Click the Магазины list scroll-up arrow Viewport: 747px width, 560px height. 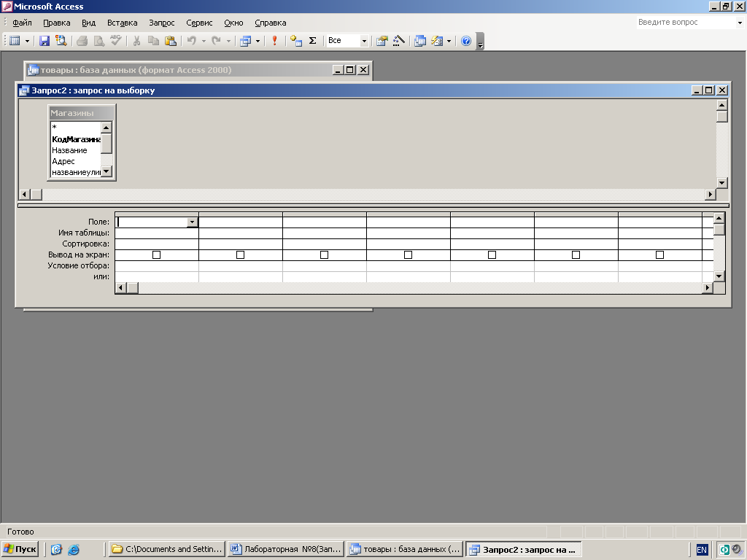[x=107, y=128]
